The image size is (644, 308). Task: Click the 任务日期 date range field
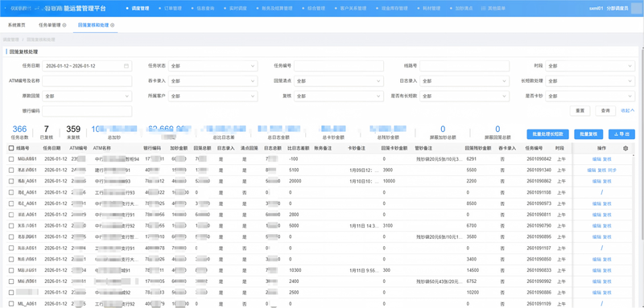click(88, 66)
